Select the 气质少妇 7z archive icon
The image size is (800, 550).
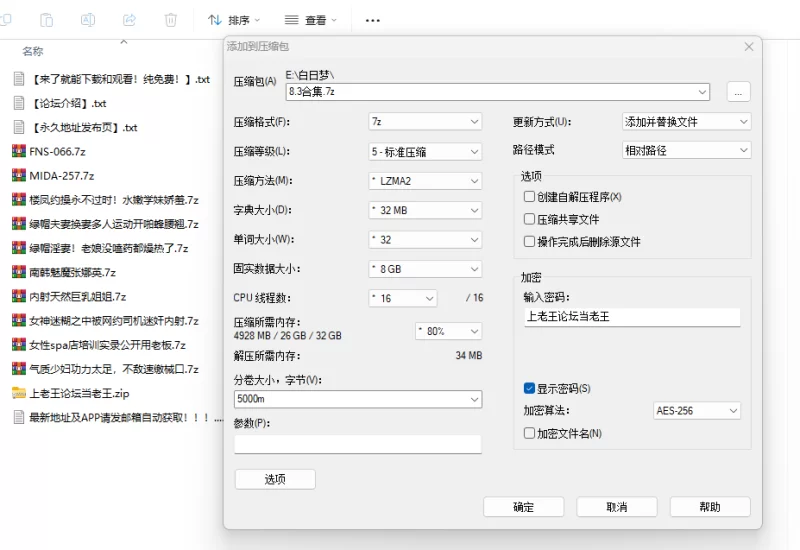point(19,368)
